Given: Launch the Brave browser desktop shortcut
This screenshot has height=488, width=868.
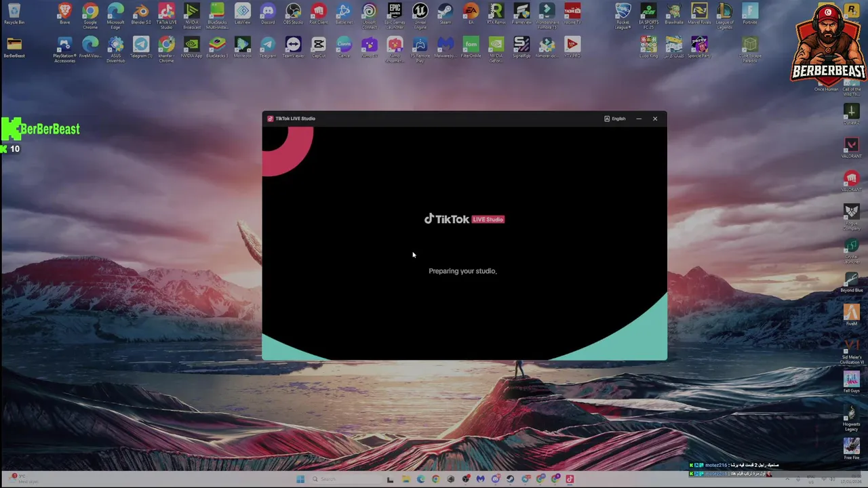Looking at the screenshot, I should [x=64, y=14].
